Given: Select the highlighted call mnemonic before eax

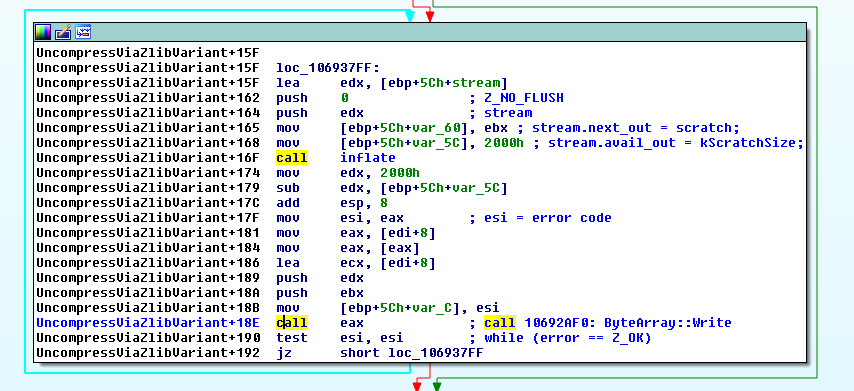Looking at the screenshot, I should click(x=292, y=323).
